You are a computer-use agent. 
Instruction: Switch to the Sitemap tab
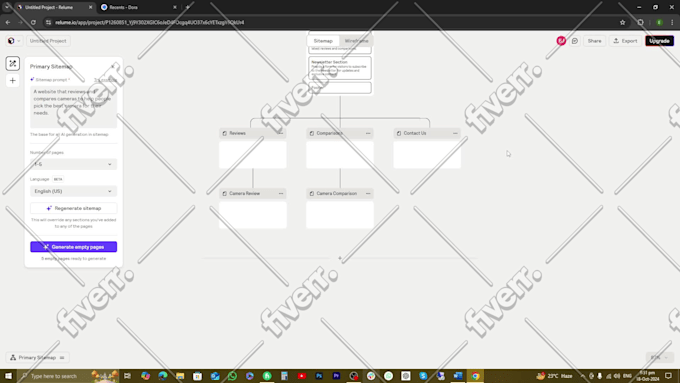(323, 41)
